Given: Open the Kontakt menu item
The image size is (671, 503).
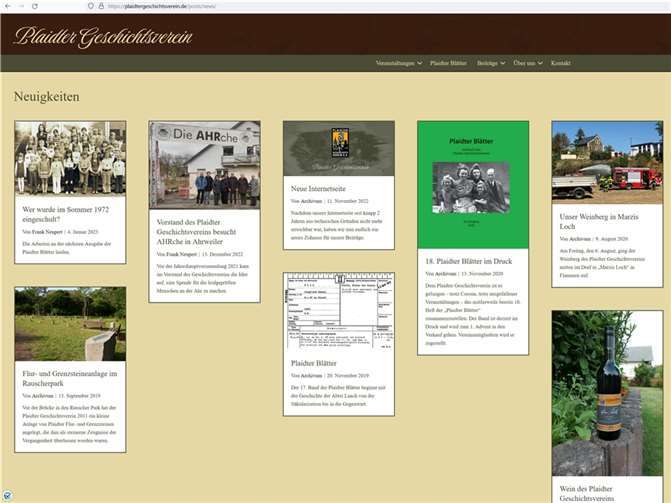Looking at the screenshot, I should (561, 63).
